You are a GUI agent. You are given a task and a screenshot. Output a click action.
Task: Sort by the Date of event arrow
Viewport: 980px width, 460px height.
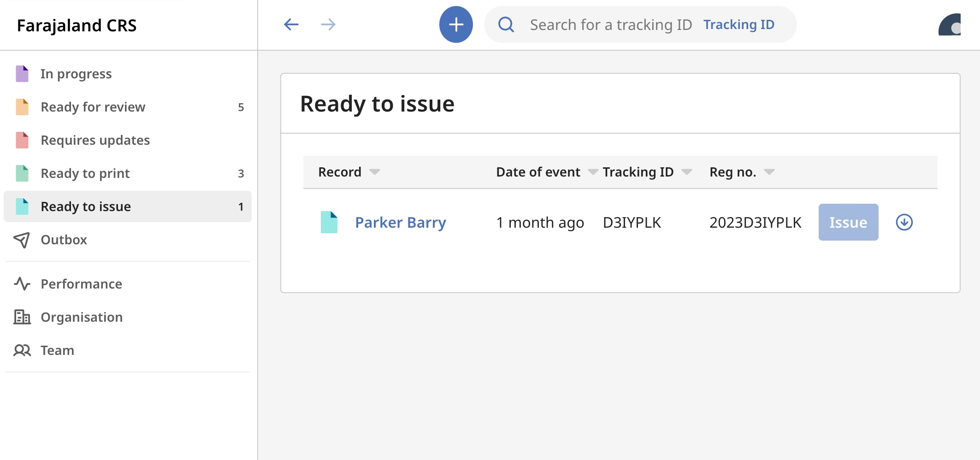[x=592, y=172]
